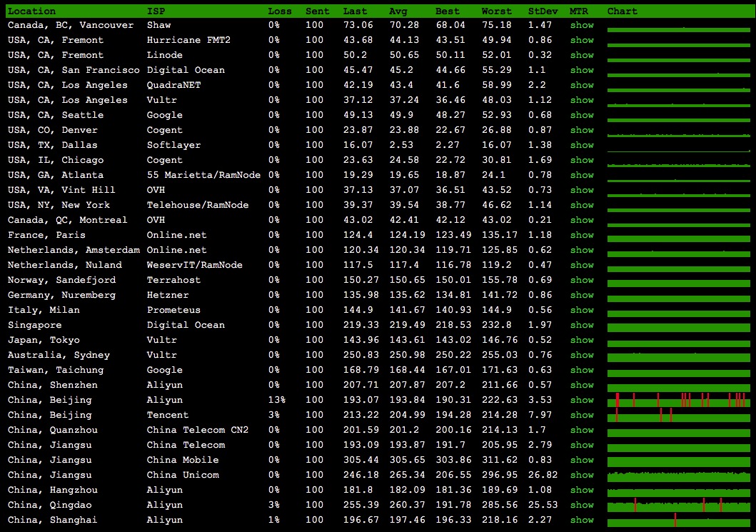Open MTR show link for Los Angeles QuadraNET
The image size is (756, 532).
point(582,85)
